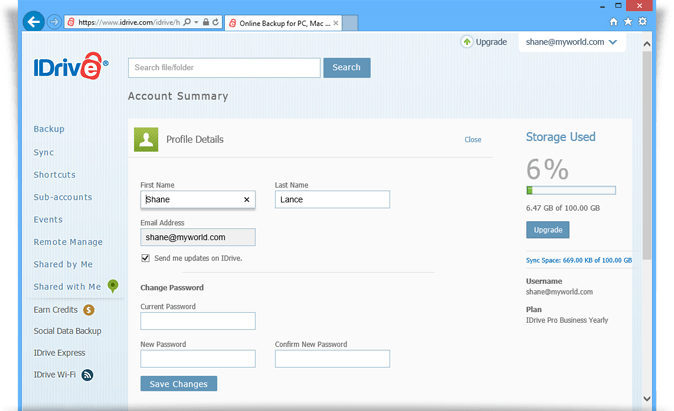This screenshot has width=674, height=411.
Task: Click the storage used progress bar
Action: tap(571, 190)
